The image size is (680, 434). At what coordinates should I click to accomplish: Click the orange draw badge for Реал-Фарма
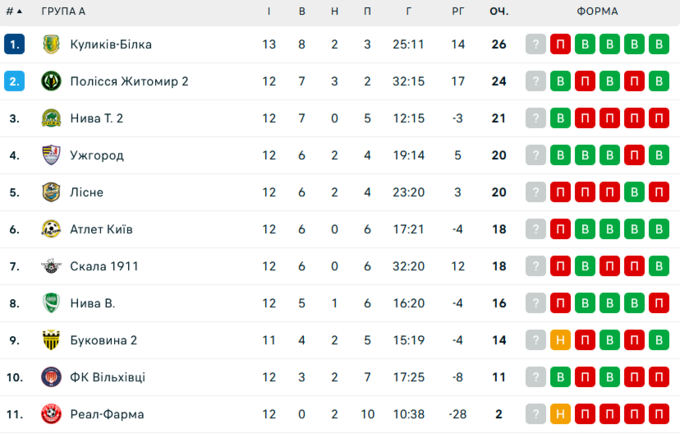coord(561,414)
